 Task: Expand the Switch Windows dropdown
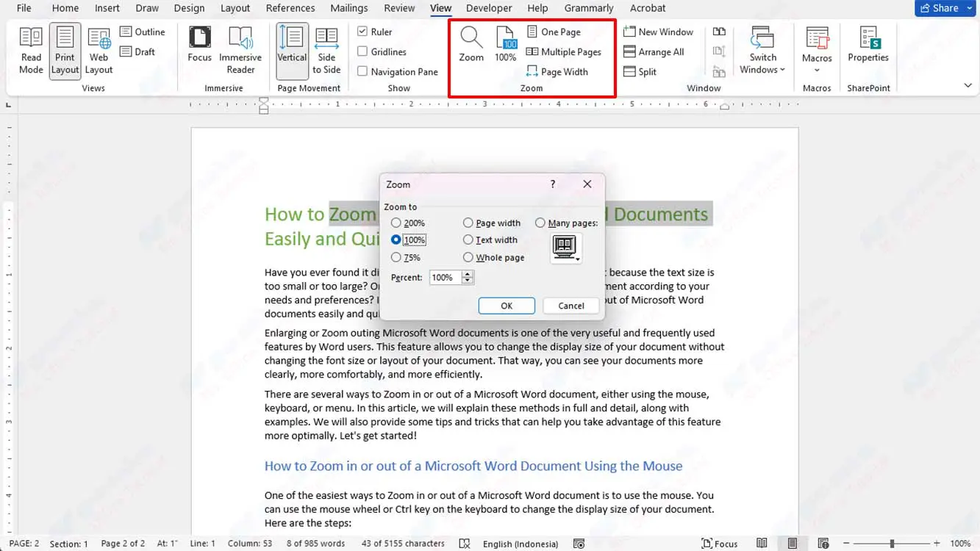[x=762, y=50]
